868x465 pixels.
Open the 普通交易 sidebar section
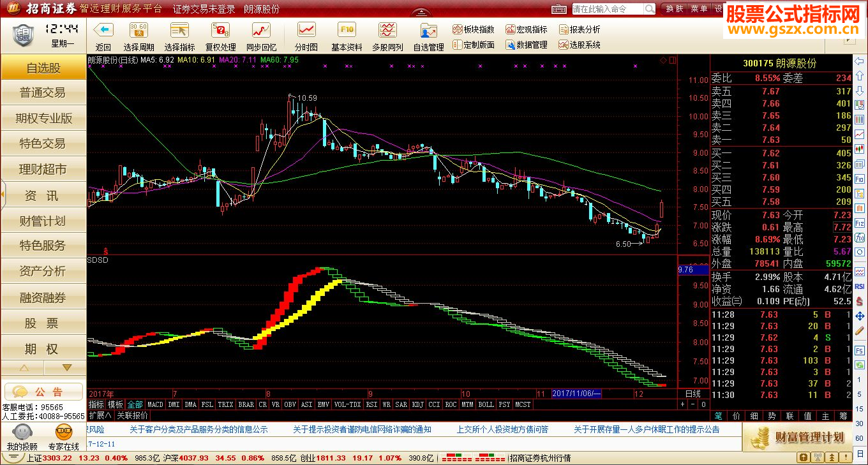43,92
